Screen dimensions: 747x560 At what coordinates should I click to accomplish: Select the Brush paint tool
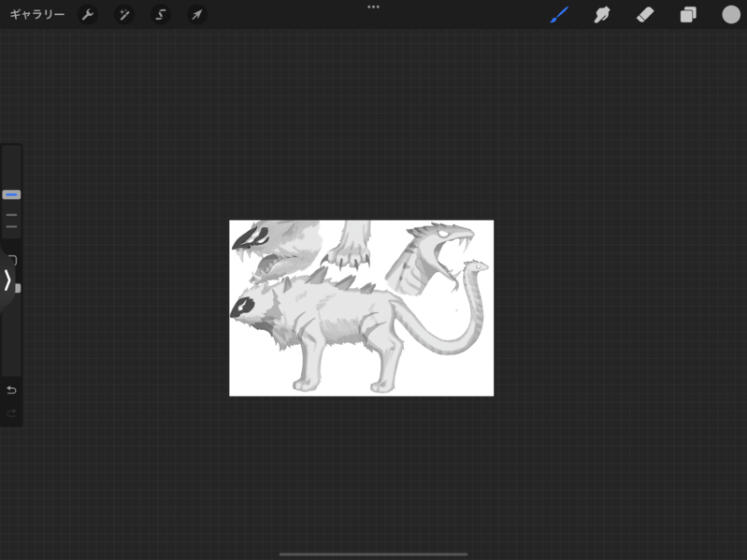pos(559,15)
